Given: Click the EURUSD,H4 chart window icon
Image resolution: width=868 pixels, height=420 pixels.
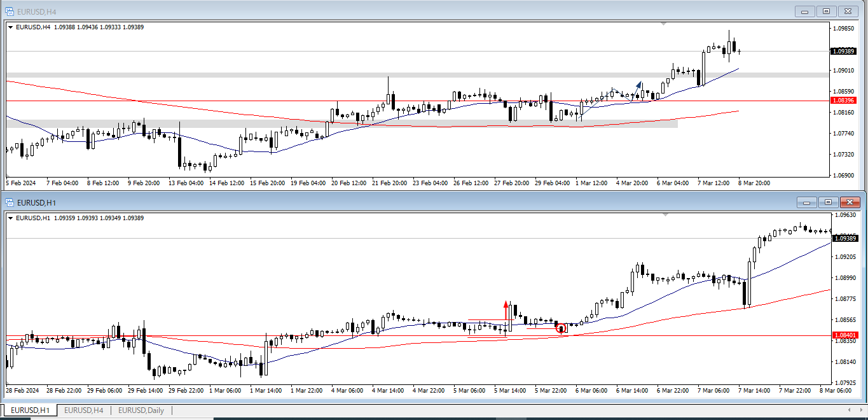Looking at the screenshot, I should click(10, 11).
